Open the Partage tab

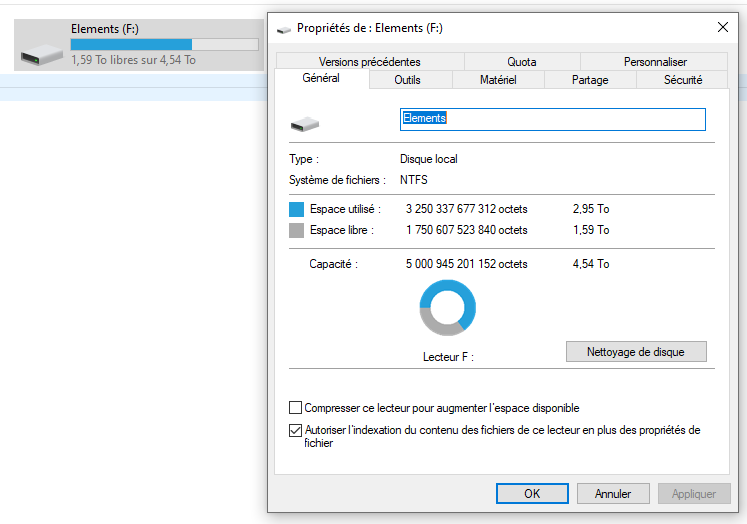tap(590, 80)
